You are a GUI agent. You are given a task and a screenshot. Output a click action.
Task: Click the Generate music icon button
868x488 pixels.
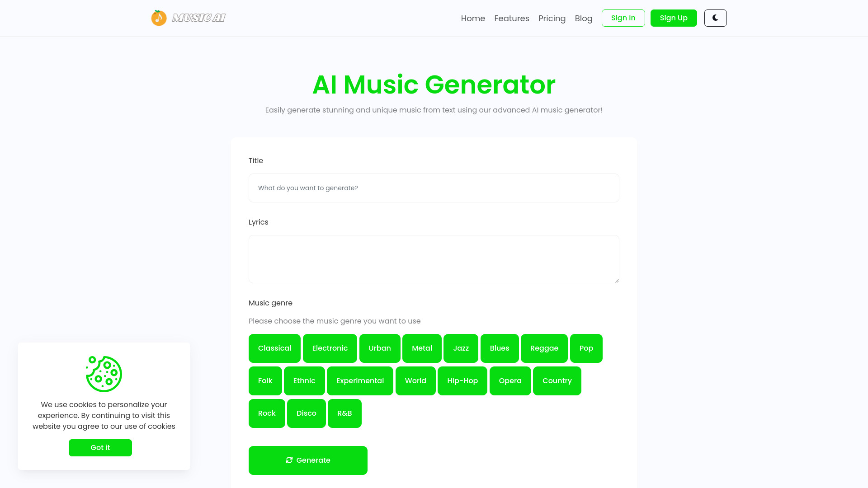pyautogui.click(x=289, y=460)
